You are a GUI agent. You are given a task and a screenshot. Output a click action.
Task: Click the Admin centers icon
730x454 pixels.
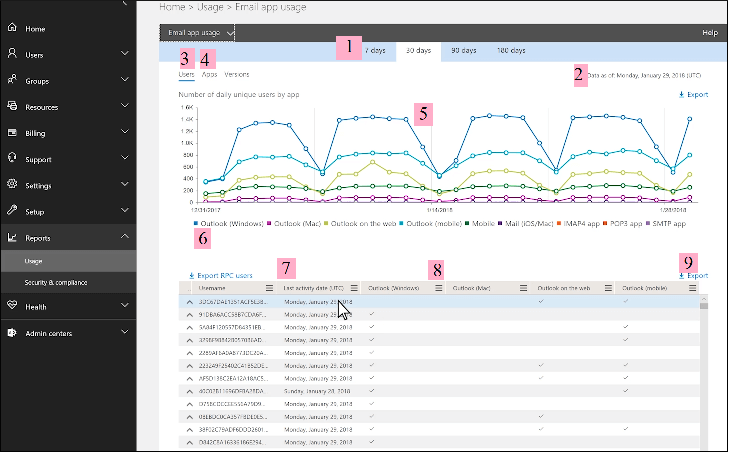(x=12, y=332)
